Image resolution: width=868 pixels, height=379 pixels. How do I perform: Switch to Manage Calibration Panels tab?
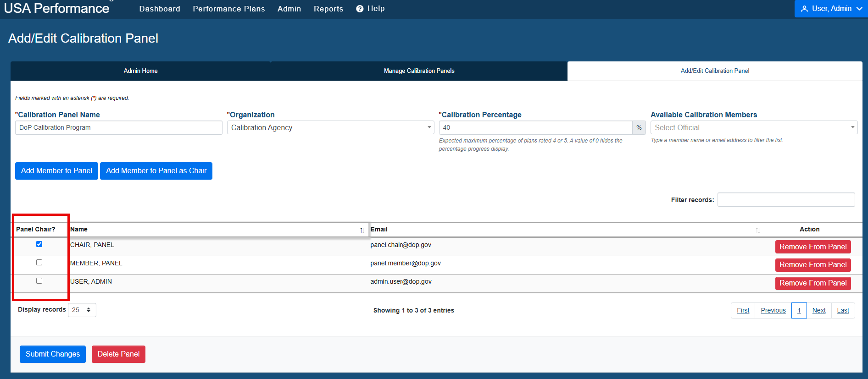pos(419,71)
